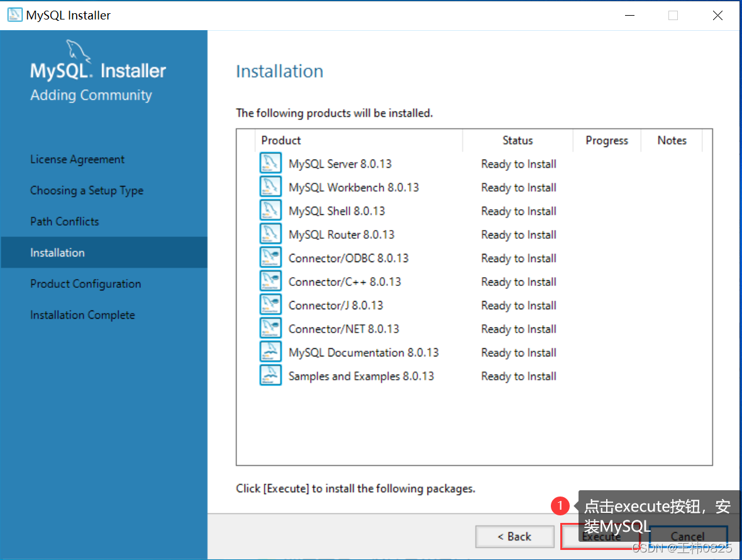Select the MySQL Workbench 8.0.13 row text
Viewport: 742px width, 560px height.
pyautogui.click(x=354, y=187)
